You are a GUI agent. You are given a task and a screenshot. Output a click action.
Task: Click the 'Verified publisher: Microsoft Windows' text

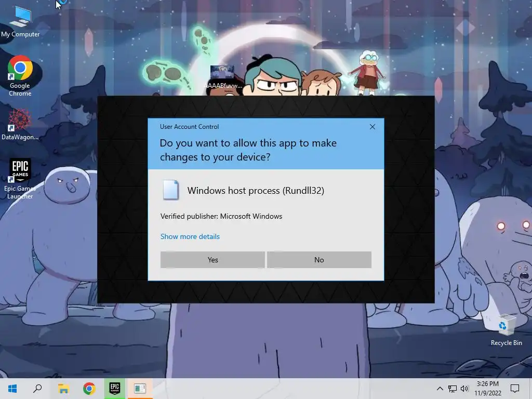click(x=221, y=216)
